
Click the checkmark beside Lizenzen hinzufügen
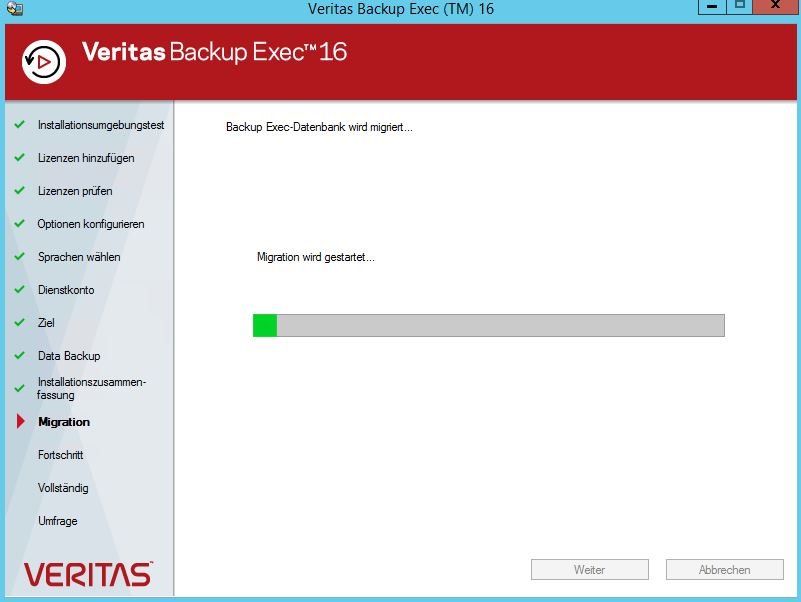19,157
